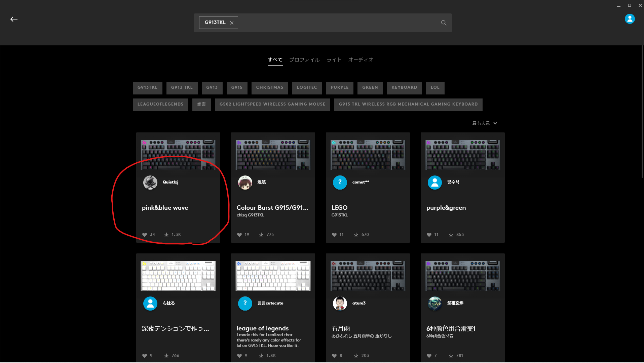Viewport: 644px width, 363px height.
Task: Switch to the オーディオ tab
Action: (361, 59)
